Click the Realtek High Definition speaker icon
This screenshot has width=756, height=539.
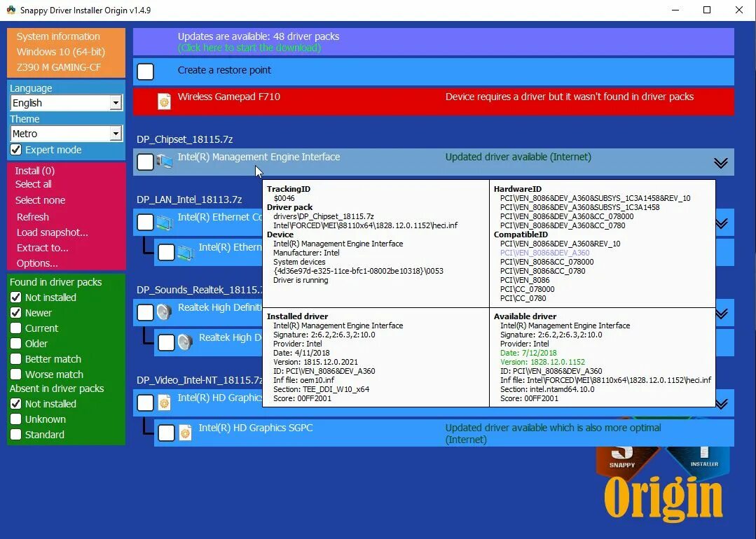tap(165, 312)
